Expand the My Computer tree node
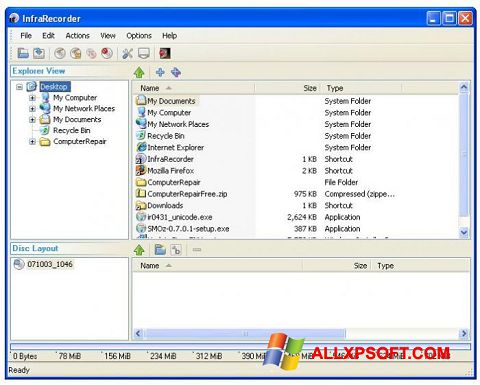480x385 pixels. 32,98
